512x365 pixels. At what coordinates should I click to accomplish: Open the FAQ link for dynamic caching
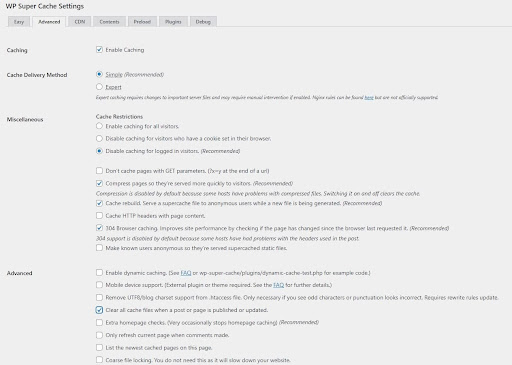tap(186, 273)
